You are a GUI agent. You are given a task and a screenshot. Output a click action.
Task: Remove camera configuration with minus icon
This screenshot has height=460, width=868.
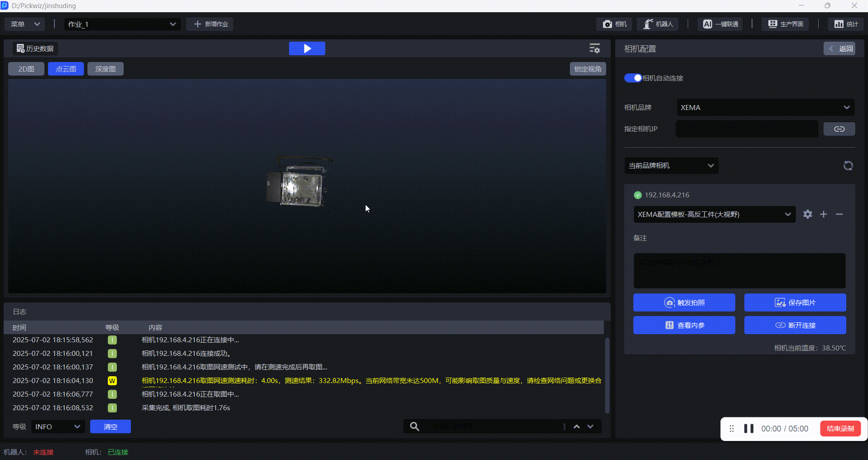(x=839, y=214)
